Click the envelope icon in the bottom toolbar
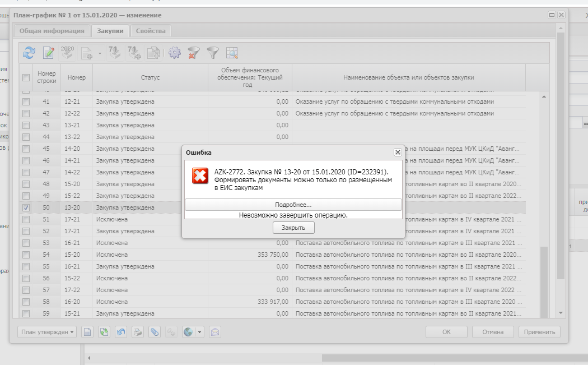 (214, 332)
